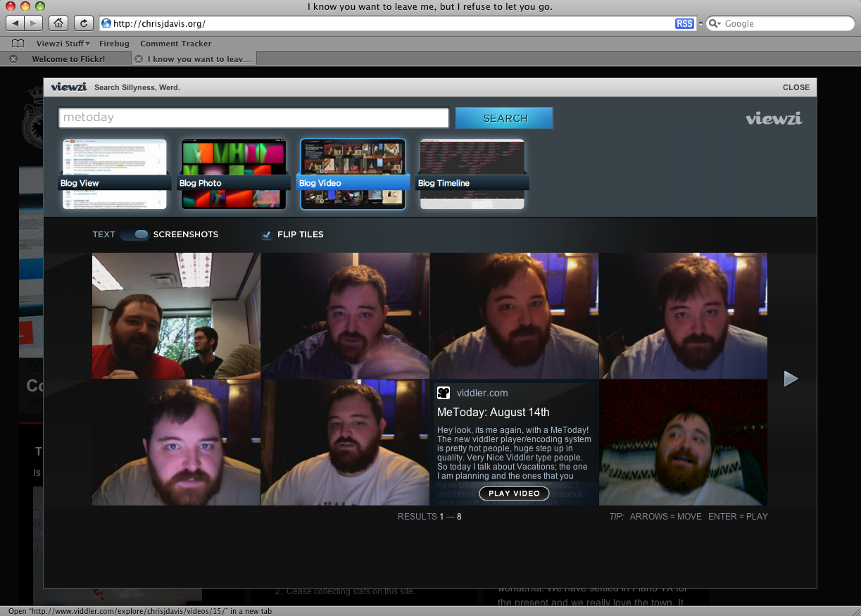The width and height of the screenshot is (861, 616).
Task: Click the blue SEARCH button
Action: click(504, 118)
